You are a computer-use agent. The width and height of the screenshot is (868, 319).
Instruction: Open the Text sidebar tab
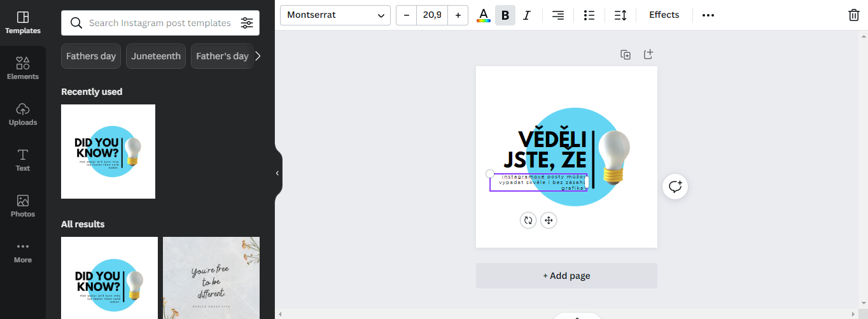23,160
